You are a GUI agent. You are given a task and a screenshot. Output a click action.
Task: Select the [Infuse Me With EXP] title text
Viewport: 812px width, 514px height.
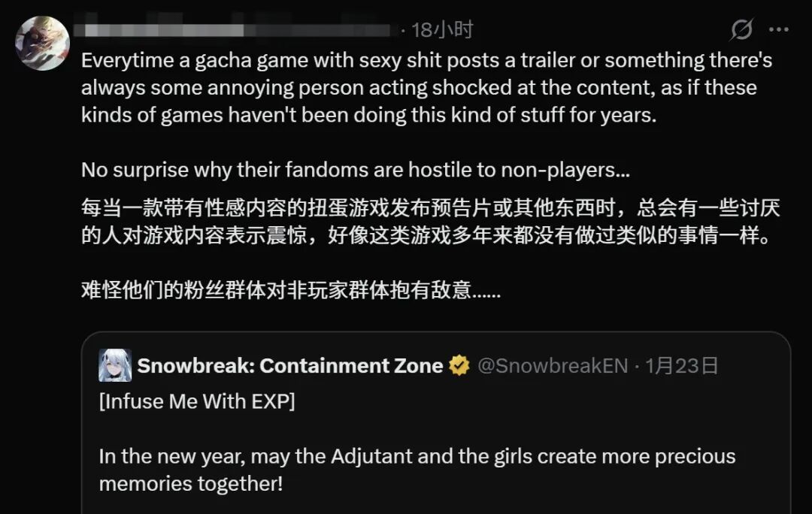click(x=197, y=402)
